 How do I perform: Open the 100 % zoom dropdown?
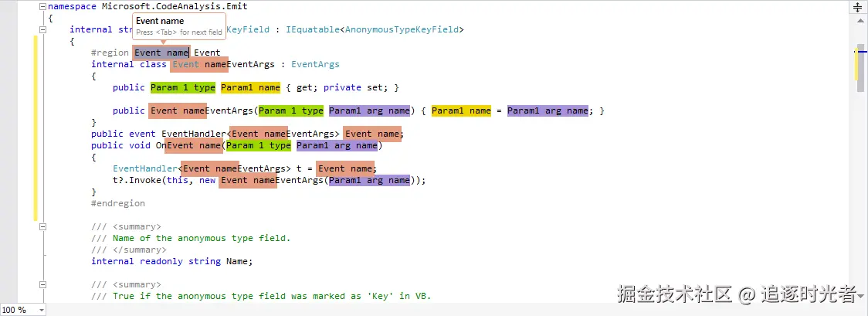pos(22,310)
